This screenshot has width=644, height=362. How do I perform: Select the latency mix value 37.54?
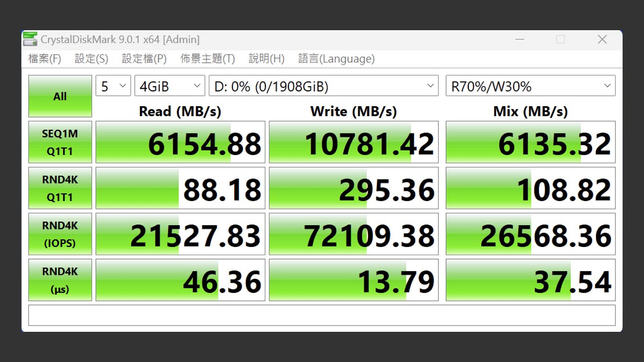[x=530, y=280]
